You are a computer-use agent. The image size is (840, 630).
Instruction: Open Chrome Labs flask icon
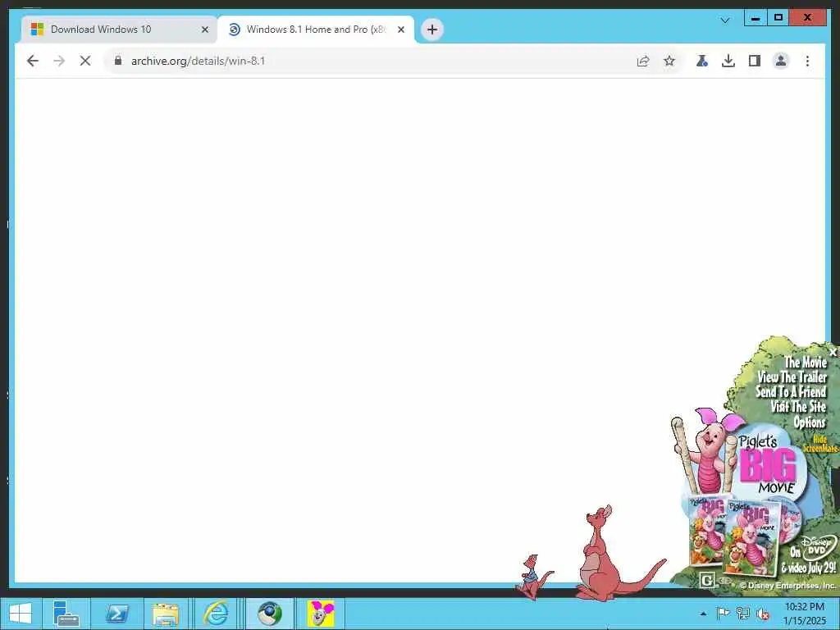coord(702,61)
